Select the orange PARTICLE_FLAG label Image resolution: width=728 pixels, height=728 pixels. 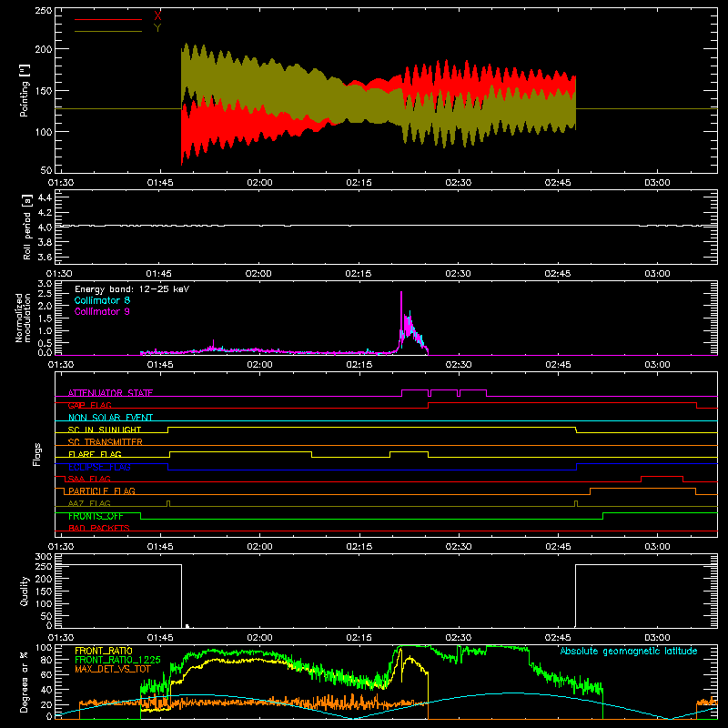(x=102, y=490)
